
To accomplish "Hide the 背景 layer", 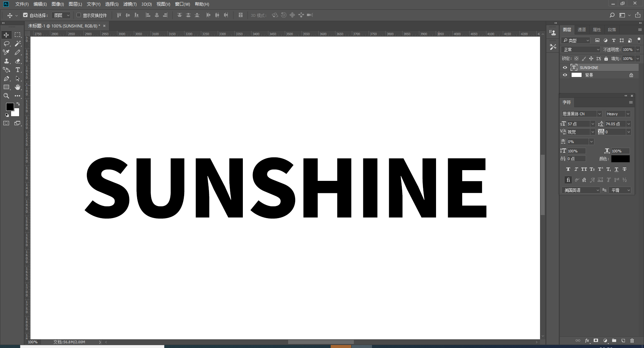I will point(565,75).
